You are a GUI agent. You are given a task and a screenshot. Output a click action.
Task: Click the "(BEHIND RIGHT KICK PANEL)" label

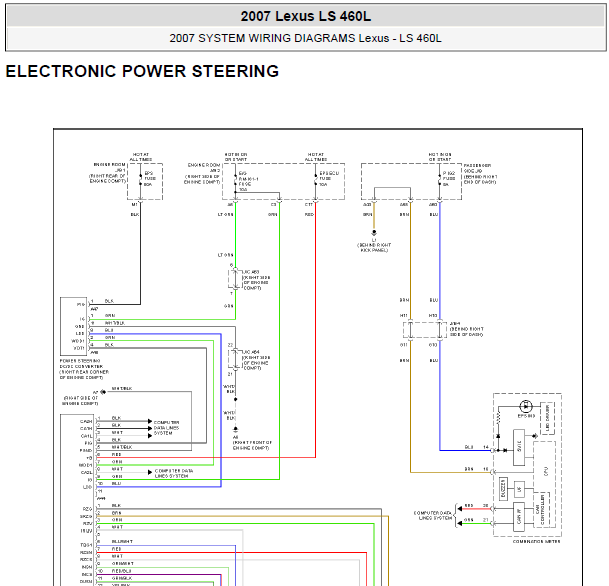(x=374, y=248)
